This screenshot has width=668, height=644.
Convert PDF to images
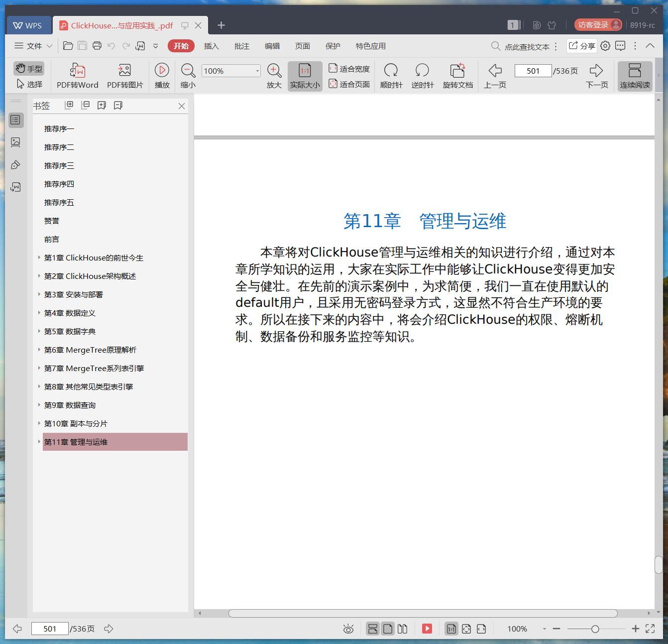coord(125,76)
